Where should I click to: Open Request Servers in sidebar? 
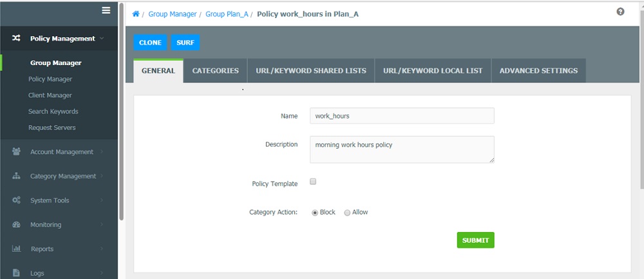click(52, 128)
